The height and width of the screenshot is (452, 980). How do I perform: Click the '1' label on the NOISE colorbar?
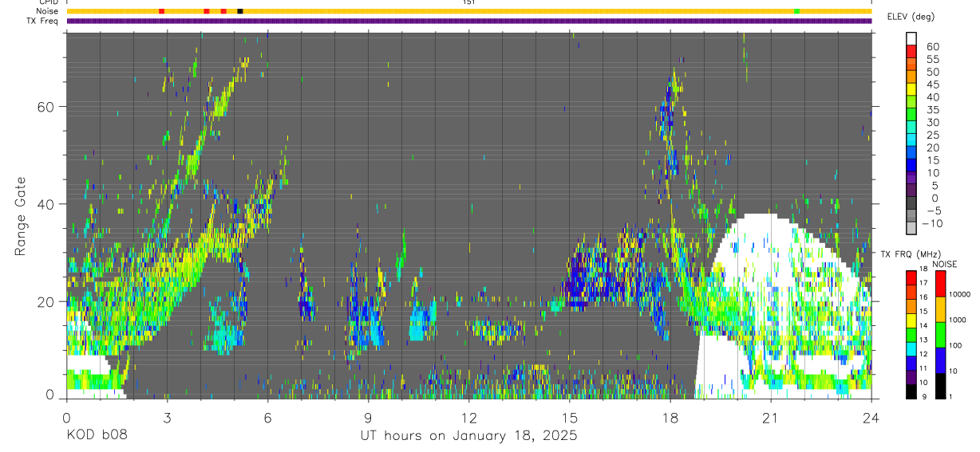tap(950, 397)
